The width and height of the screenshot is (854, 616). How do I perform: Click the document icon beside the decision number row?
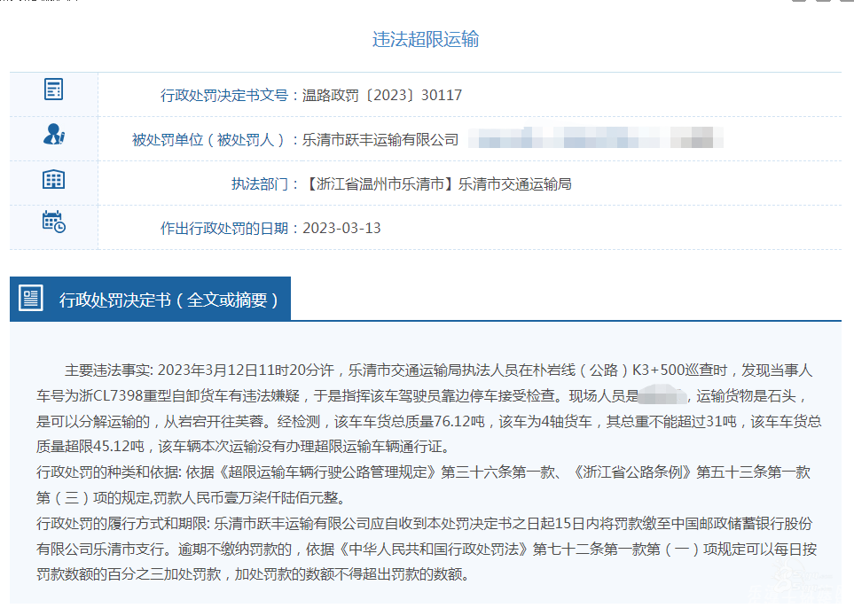[53, 90]
